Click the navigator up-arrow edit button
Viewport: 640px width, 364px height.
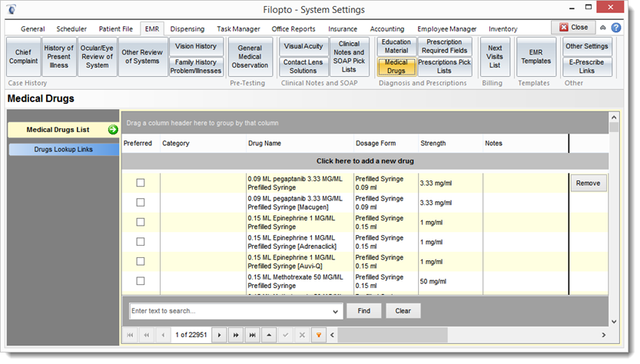(269, 335)
